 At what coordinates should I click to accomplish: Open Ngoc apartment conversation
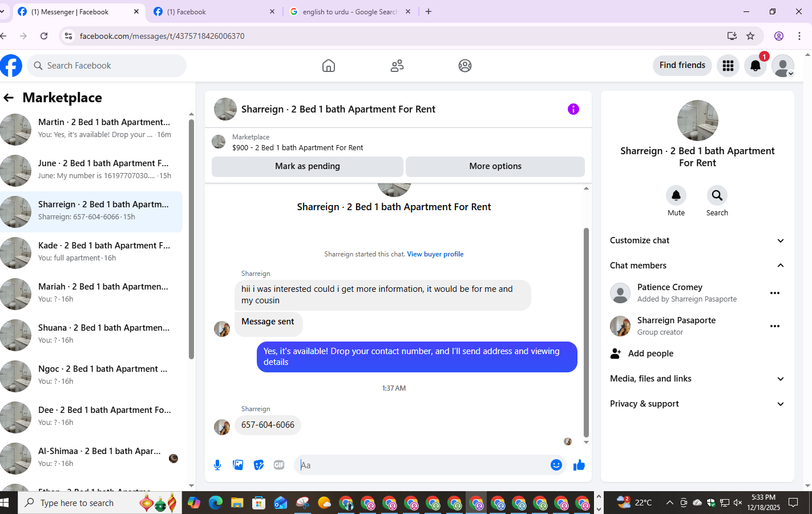[x=91, y=376]
